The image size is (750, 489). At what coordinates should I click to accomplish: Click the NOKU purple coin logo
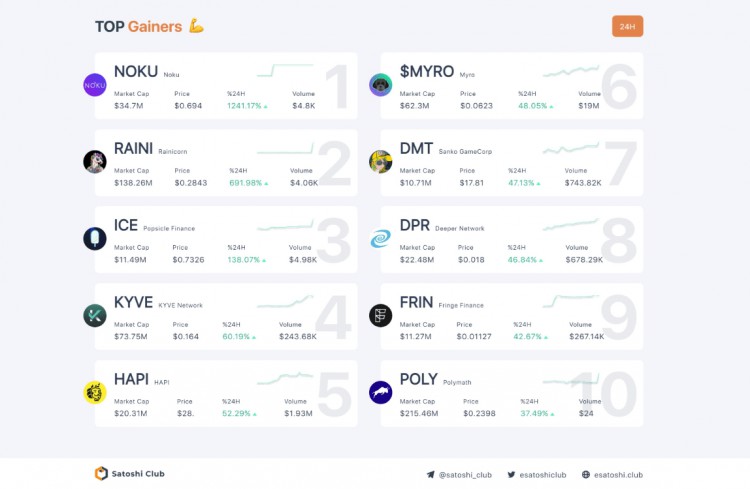point(95,85)
